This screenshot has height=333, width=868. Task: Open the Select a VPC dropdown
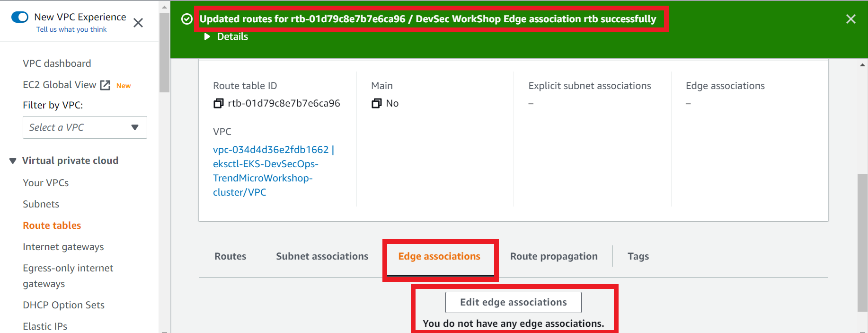coord(85,127)
